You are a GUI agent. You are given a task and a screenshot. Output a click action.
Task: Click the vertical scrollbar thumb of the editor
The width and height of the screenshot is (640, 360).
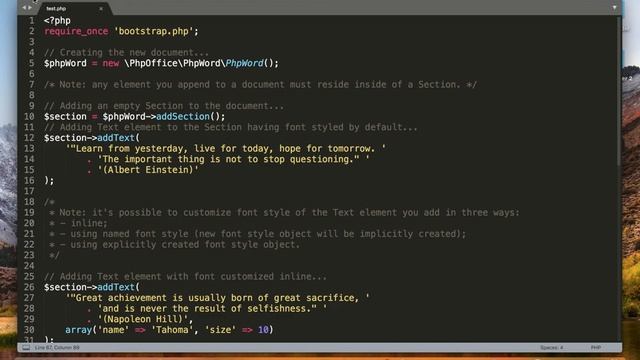click(619, 92)
